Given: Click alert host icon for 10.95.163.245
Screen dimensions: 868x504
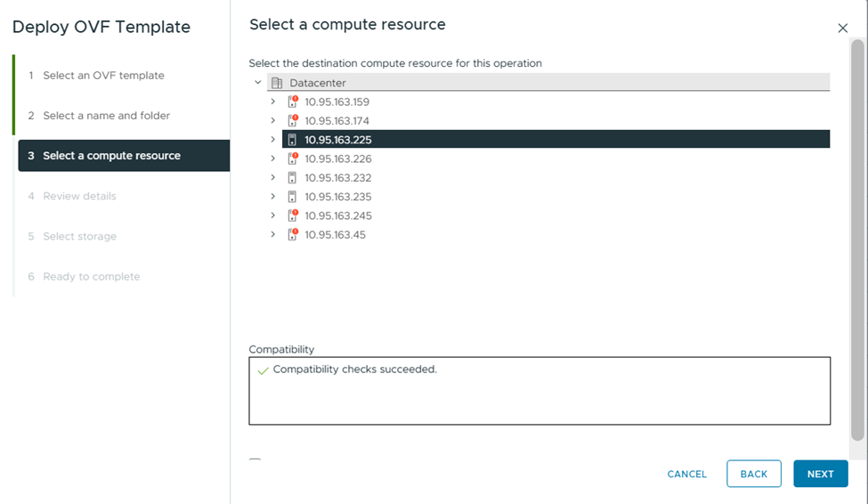Looking at the screenshot, I should (x=292, y=215).
